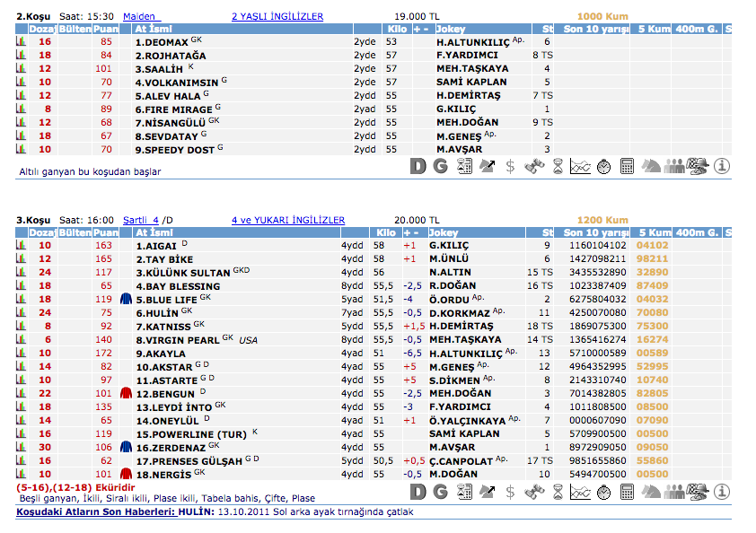Open the 2 YAŞLI İNGİLİZLER link
This screenshot has width=756, height=533.
277,17
